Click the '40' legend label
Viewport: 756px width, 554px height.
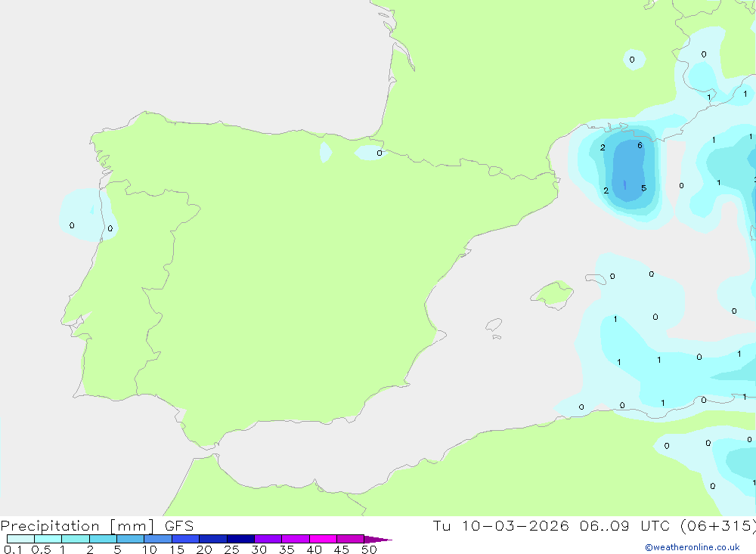pos(314,549)
